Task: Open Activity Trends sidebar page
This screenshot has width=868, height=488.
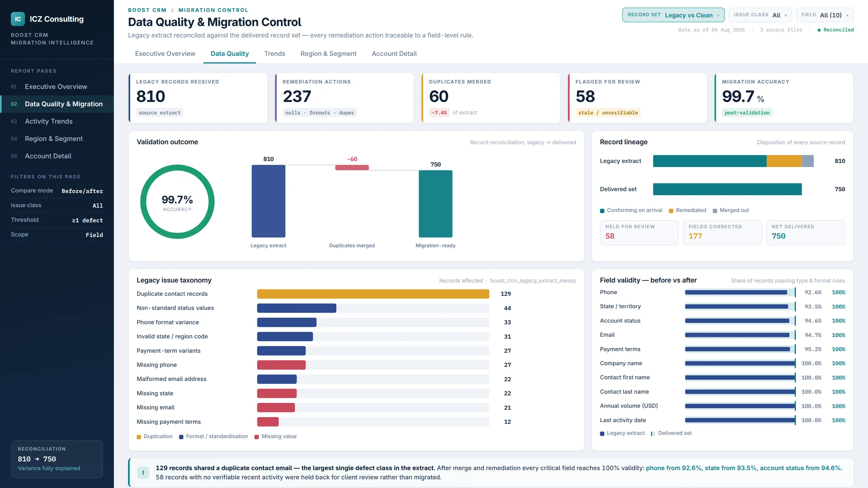Action: (57, 121)
